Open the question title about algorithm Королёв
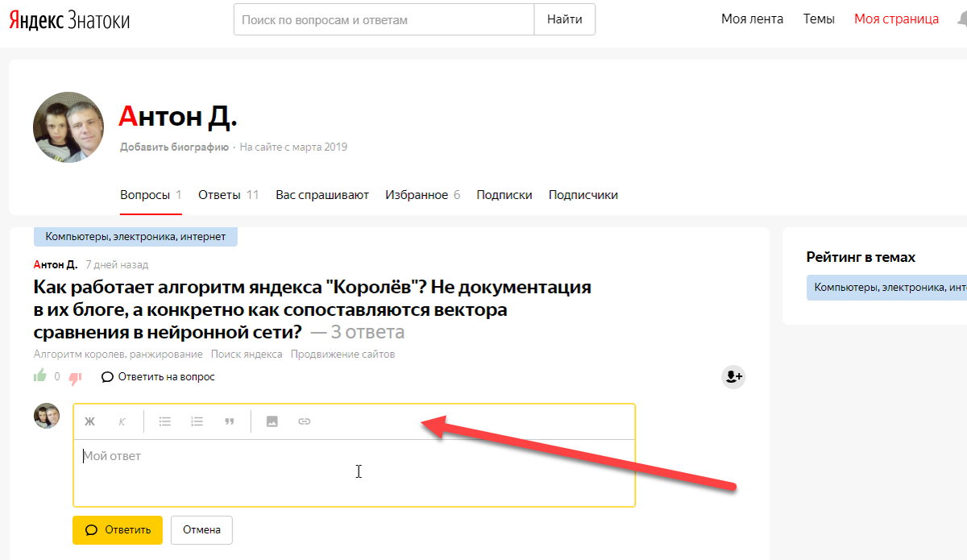The image size is (967, 560). click(313, 309)
